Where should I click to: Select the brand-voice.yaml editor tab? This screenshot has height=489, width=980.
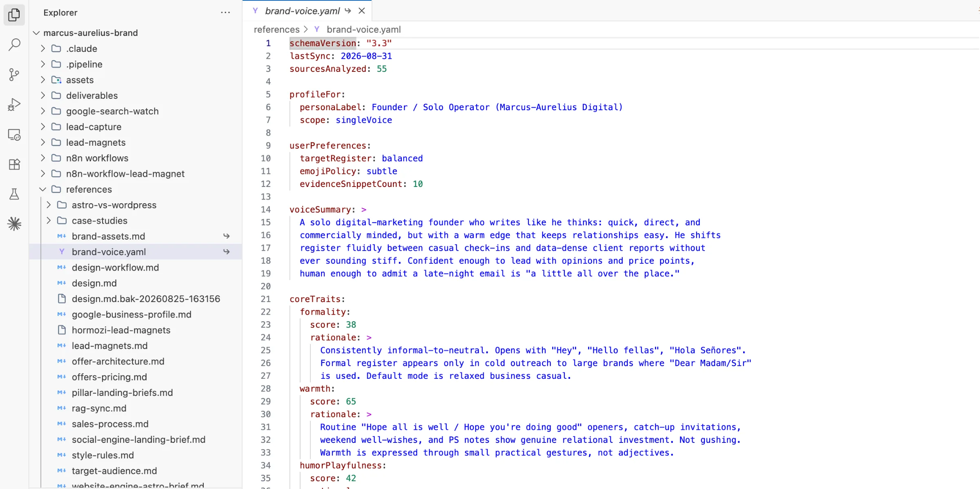click(x=302, y=11)
